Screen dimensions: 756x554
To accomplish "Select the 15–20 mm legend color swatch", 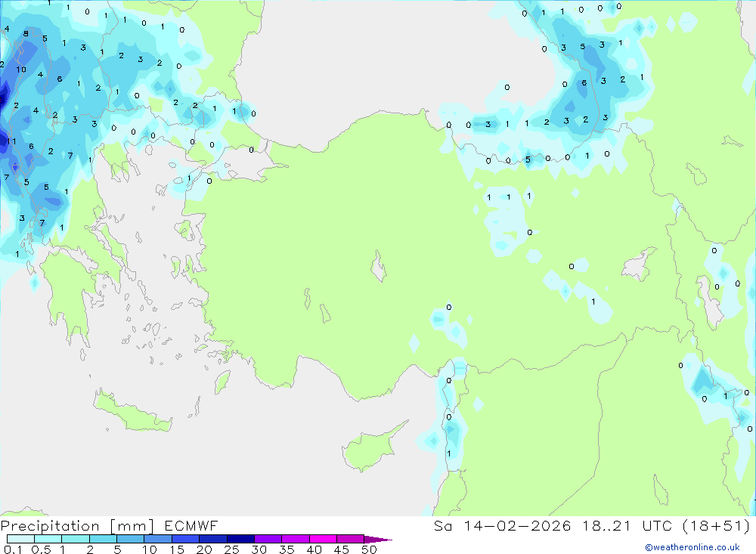I will (x=185, y=539).
